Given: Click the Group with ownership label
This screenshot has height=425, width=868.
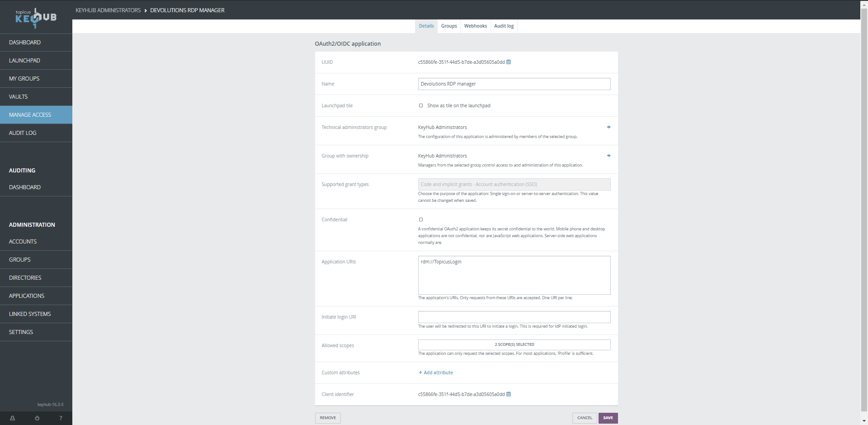Looking at the screenshot, I should tap(345, 156).
